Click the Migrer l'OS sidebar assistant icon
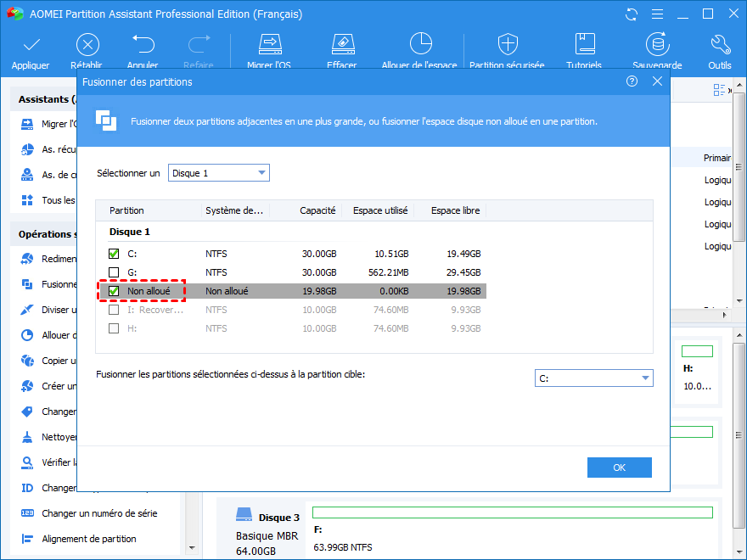 (27, 124)
